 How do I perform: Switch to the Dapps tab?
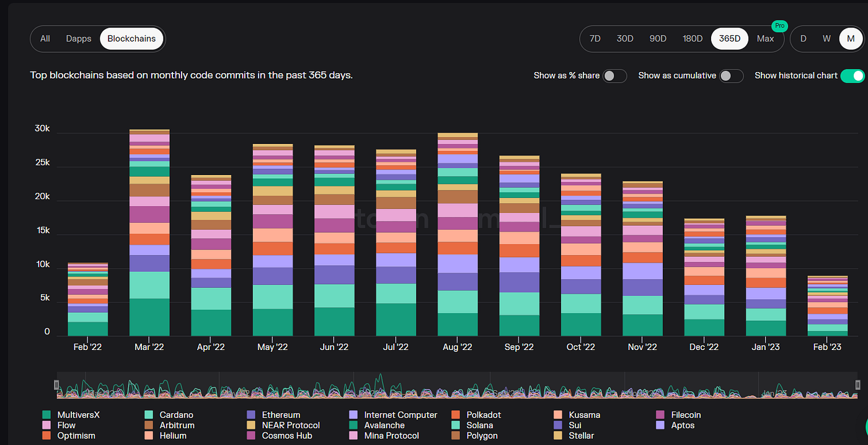click(79, 38)
